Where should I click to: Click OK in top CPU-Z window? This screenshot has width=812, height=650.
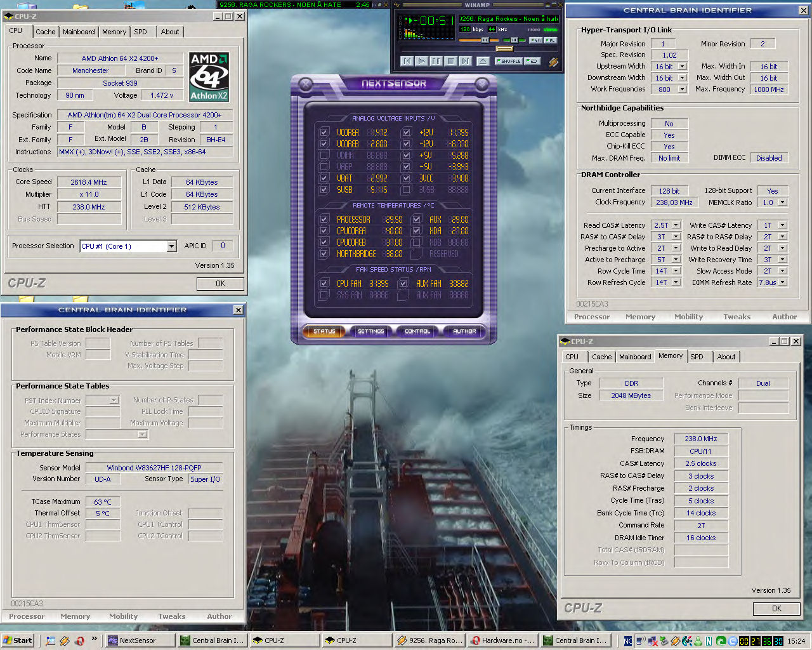[x=220, y=284]
